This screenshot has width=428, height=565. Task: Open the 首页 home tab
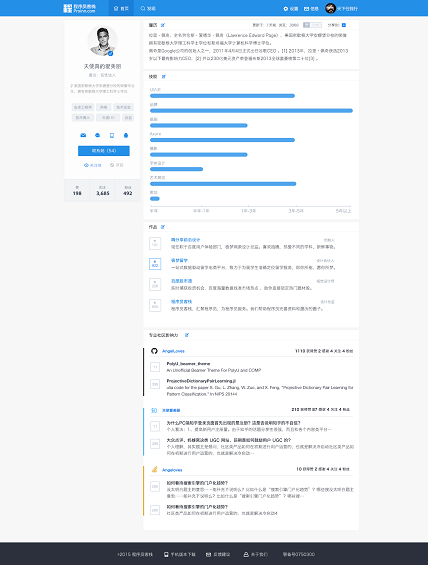[121, 8]
